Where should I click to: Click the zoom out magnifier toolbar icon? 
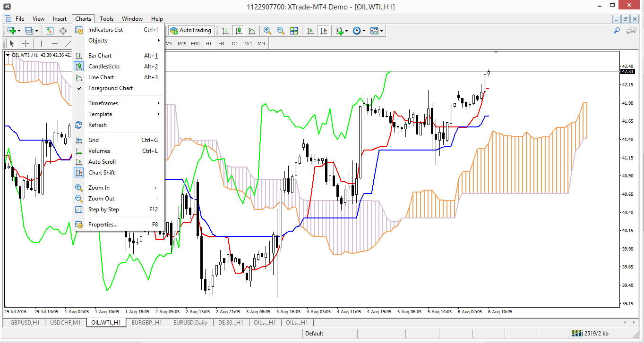pos(281,31)
